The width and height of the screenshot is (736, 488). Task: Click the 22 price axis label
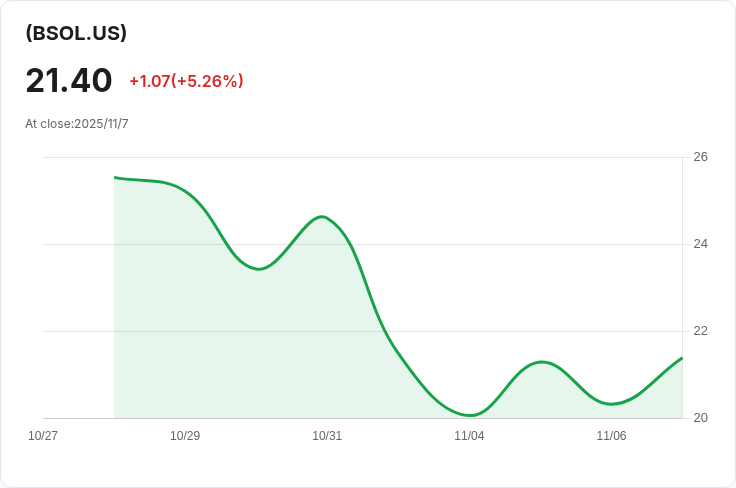[700, 331]
